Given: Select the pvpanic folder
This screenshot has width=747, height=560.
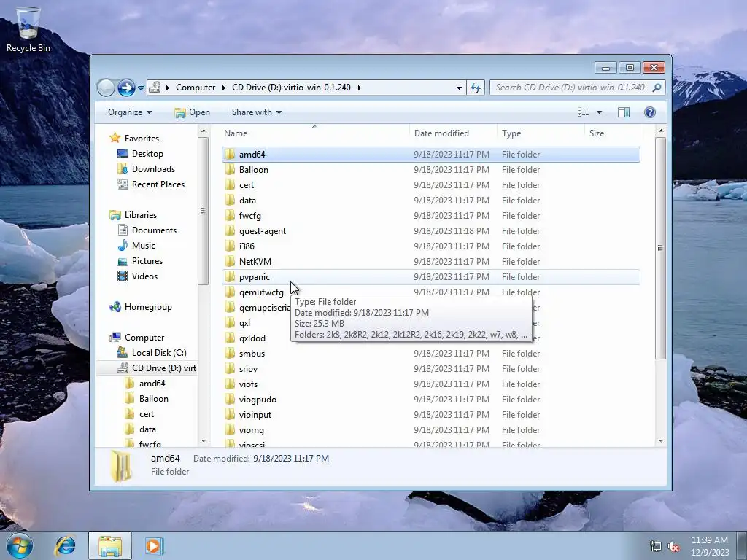Looking at the screenshot, I should click(430, 276).
